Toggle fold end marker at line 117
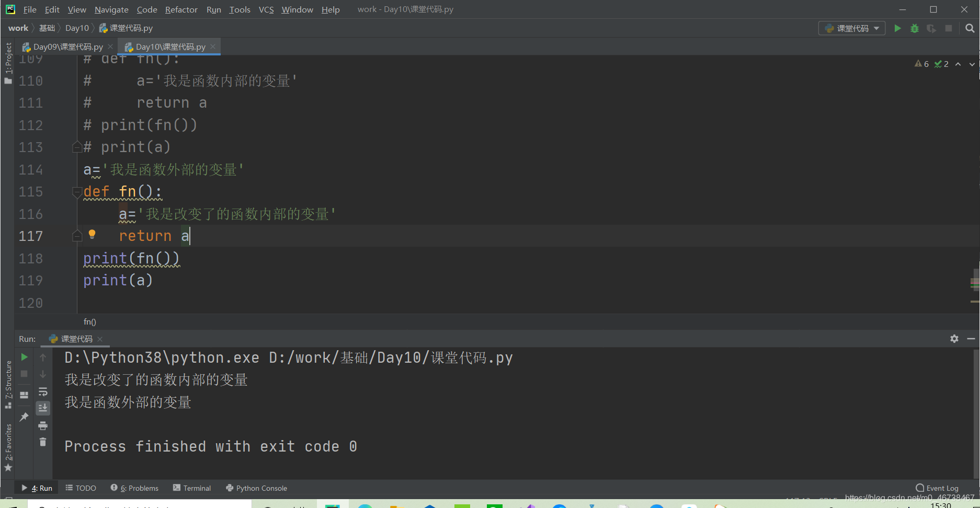The image size is (980, 508). tap(77, 236)
